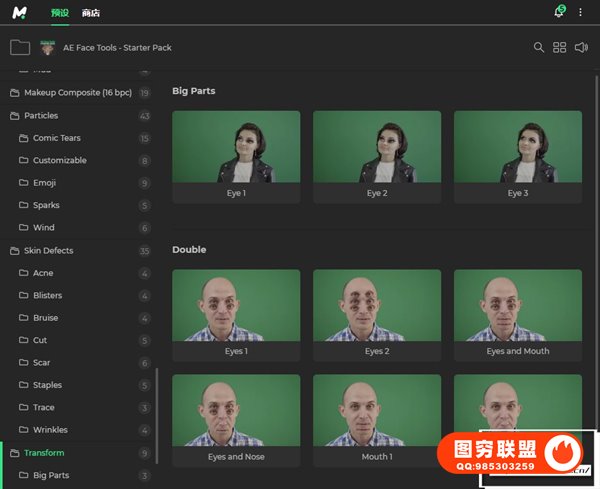This screenshot has width=600, height=489.
Task: Open the Wrinkles subfolder
Action: tap(51, 430)
